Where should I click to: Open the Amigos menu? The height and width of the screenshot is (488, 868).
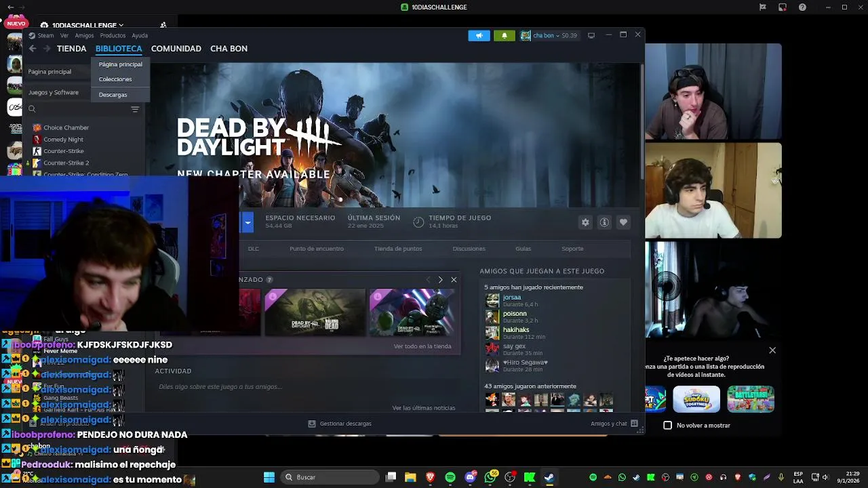point(84,35)
